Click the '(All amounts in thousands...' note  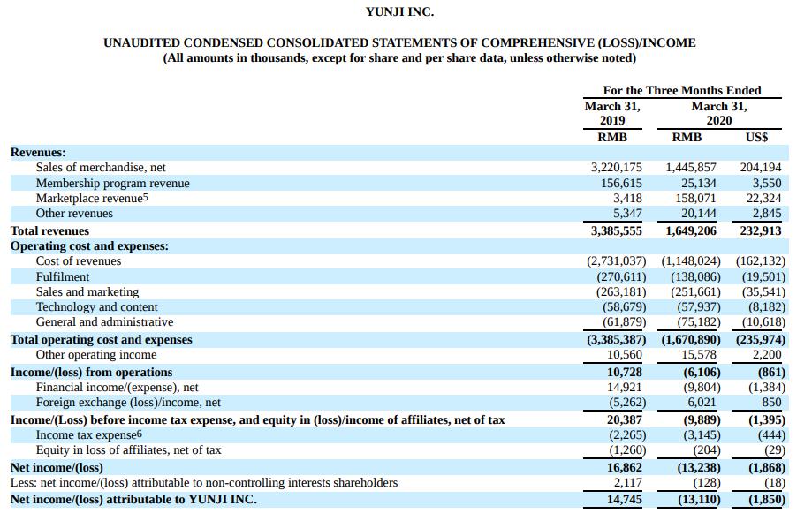399,58
